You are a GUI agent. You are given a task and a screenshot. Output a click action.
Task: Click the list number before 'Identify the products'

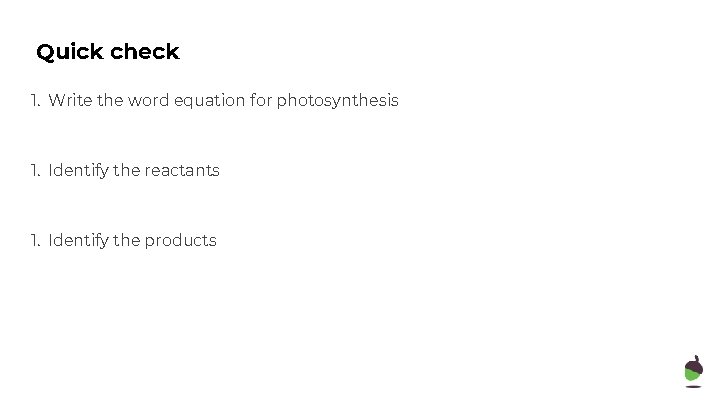(35, 241)
